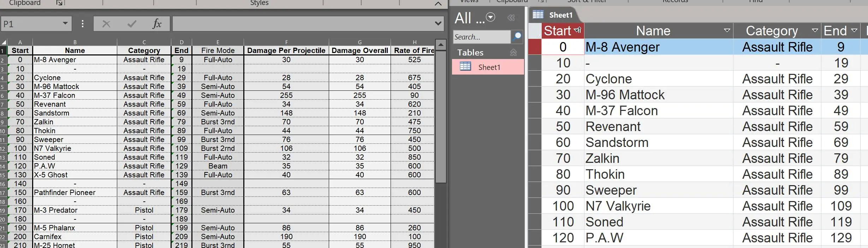
Task: Select the 'M-8 Avenger' cell in Excel
Action: 75,60
